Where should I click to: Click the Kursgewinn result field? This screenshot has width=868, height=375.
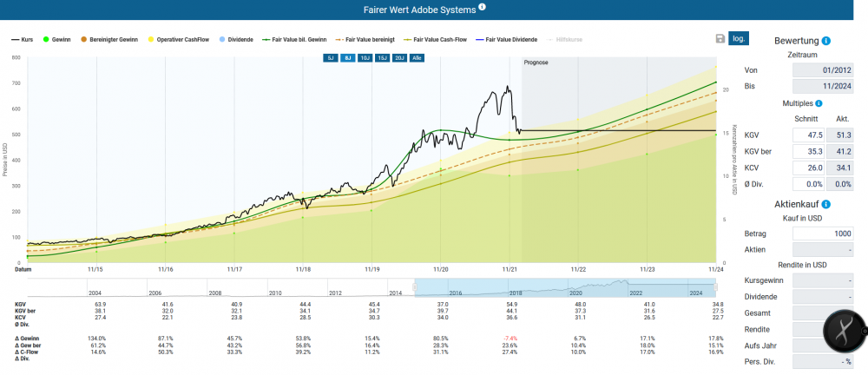point(823,281)
